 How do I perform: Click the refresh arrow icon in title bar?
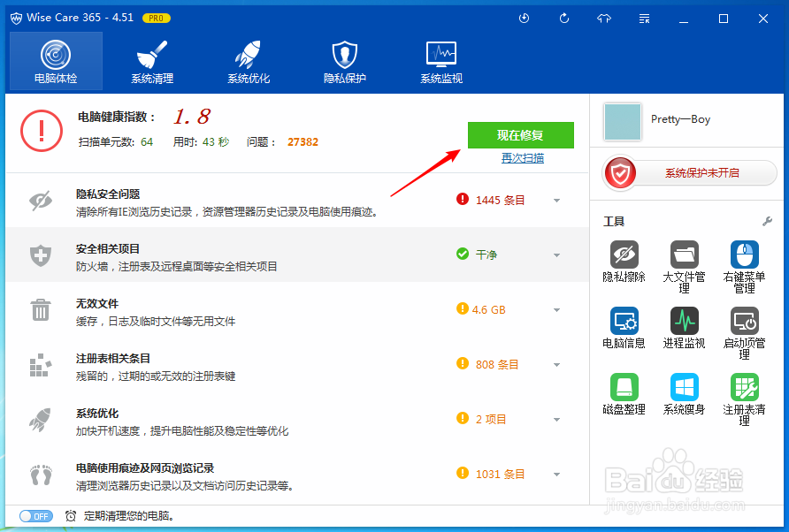564,19
